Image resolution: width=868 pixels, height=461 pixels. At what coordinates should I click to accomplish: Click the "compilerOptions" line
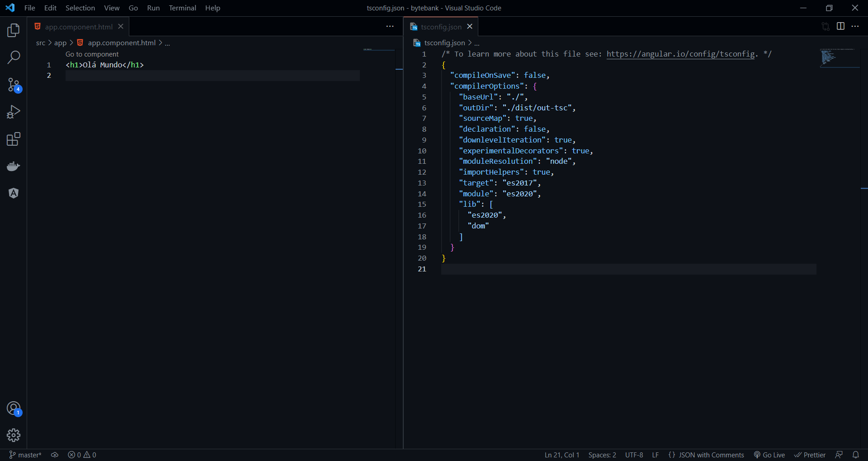coord(493,86)
